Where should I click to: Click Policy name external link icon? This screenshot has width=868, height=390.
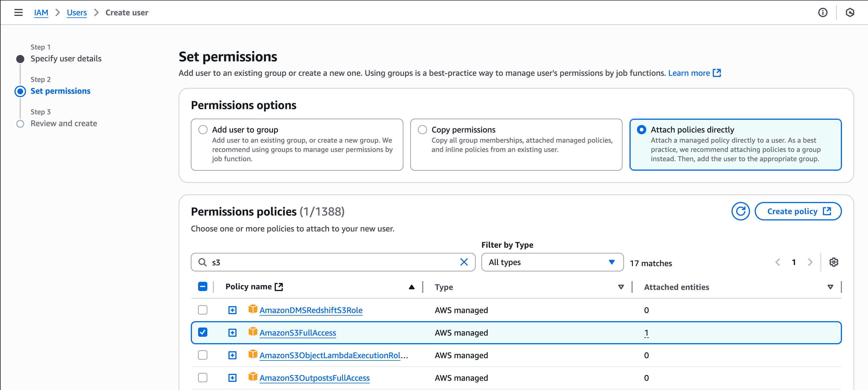coord(279,287)
